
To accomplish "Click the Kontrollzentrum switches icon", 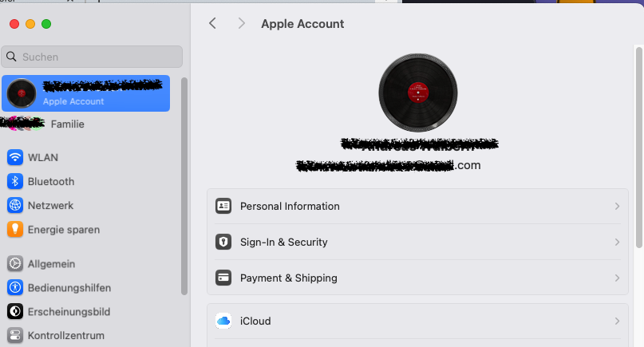I will pos(15,335).
